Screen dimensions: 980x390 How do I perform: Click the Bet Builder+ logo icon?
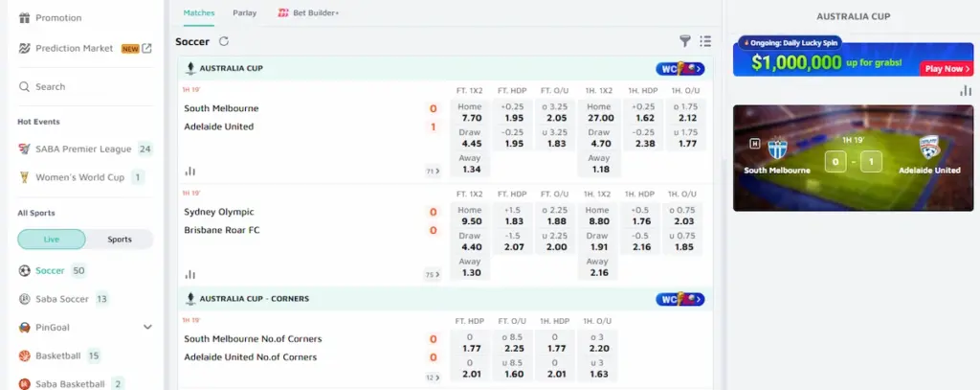tap(283, 12)
